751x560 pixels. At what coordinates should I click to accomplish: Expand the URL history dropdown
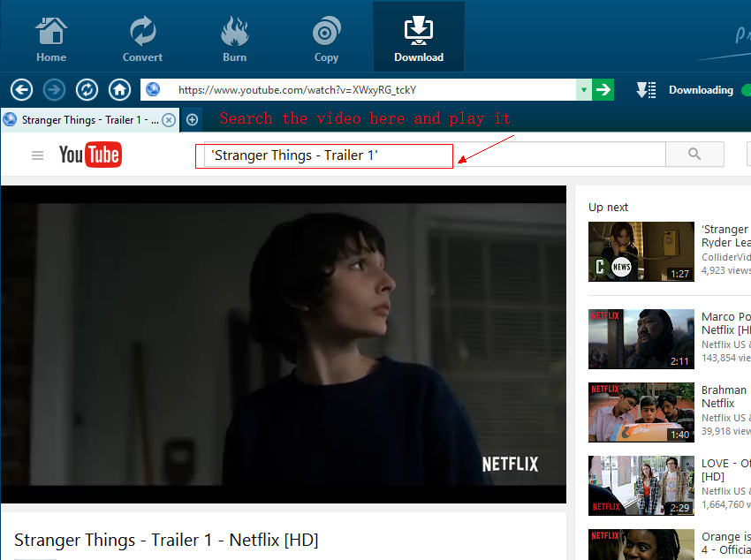tap(584, 90)
